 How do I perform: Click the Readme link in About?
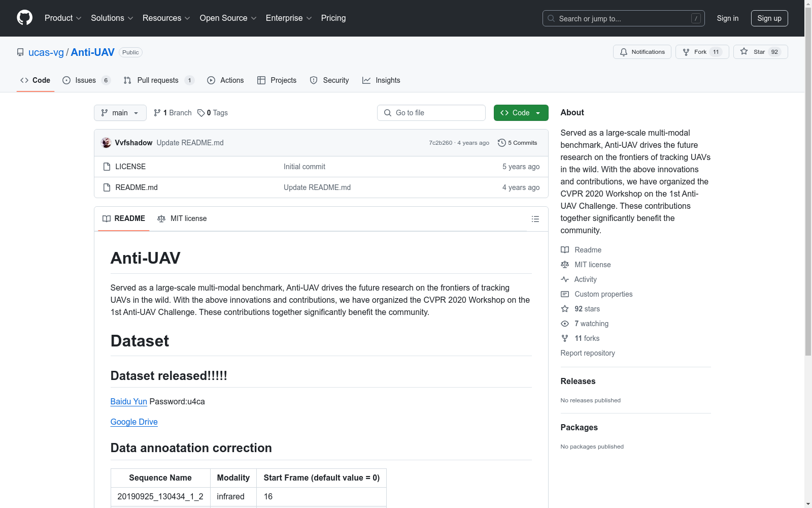[x=581, y=250]
